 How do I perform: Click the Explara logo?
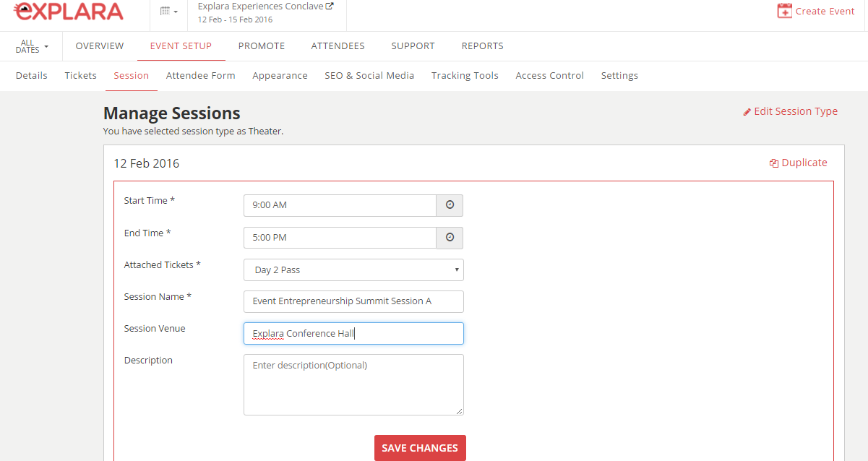[x=69, y=12]
